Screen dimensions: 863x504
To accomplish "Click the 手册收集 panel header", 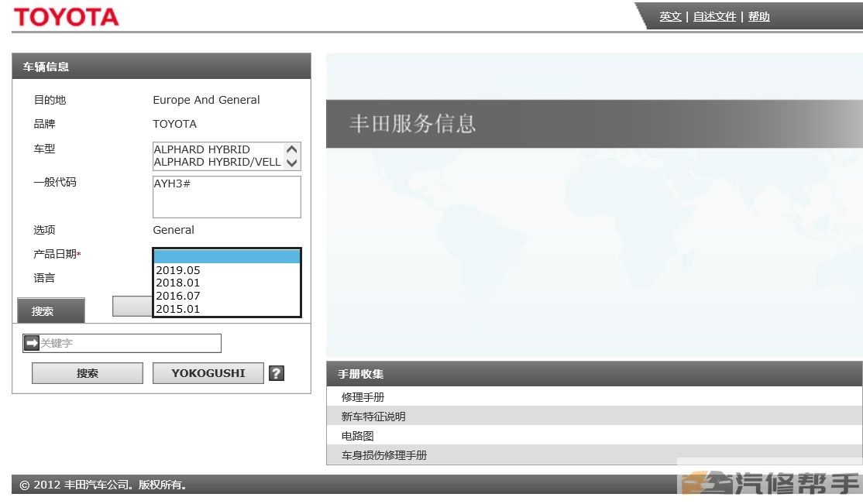I will 594,374.
